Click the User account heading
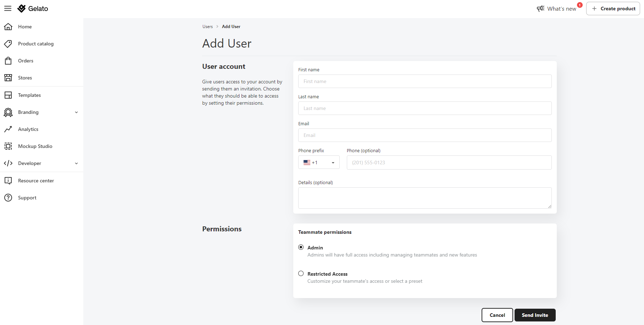This screenshot has height=325, width=644. pyautogui.click(x=224, y=66)
